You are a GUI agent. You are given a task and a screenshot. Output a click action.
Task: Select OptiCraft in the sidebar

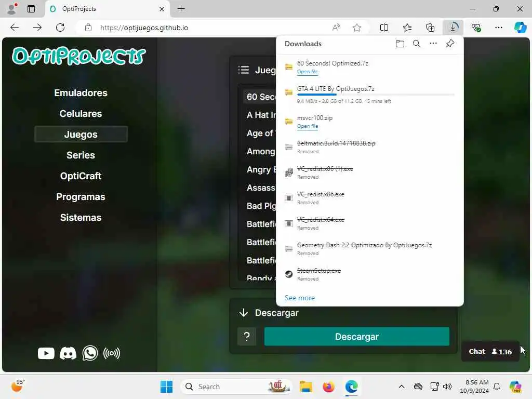click(x=81, y=176)
